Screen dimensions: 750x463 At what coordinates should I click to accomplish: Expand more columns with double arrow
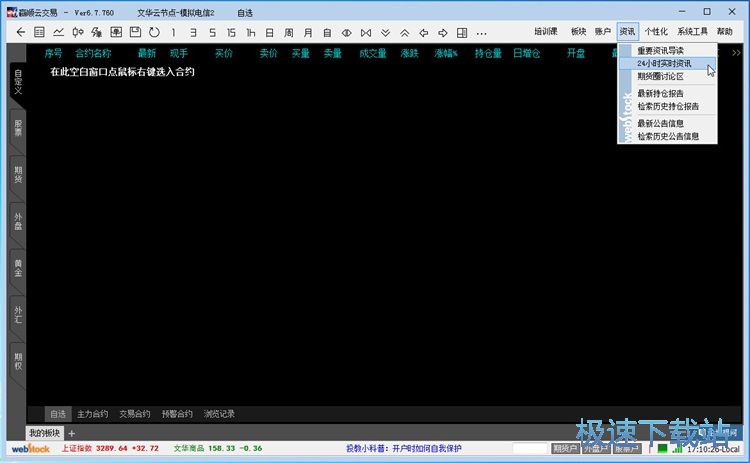[x=736, y=53]
